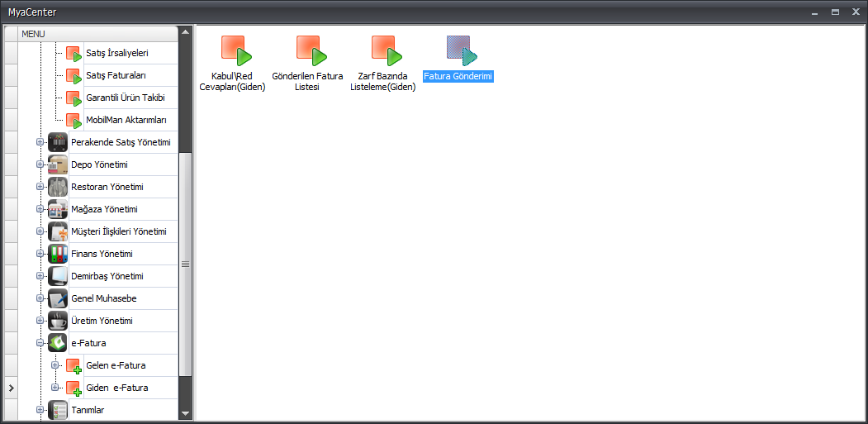Click the Üretim Yönetimi icon
The image size is (868, 424).
pos(58,321)
